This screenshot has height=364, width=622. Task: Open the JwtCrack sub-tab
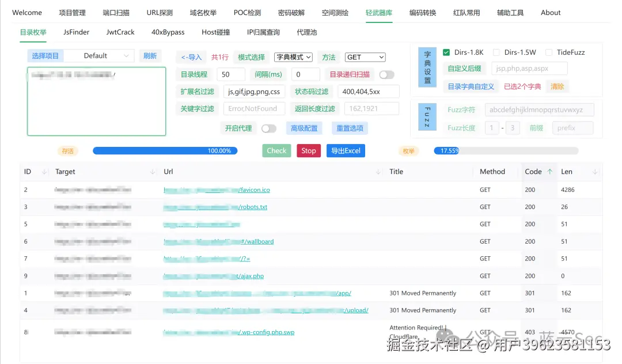tap(120, 32)
